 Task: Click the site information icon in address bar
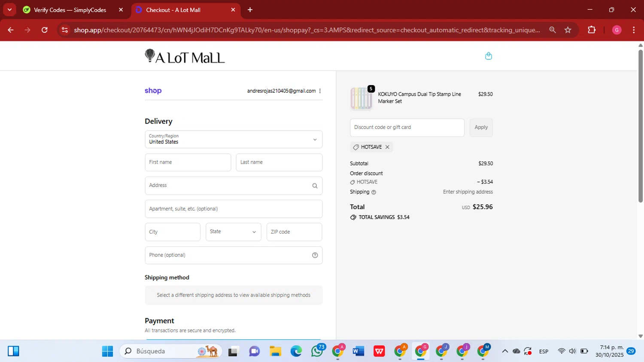click(x=65, y=30)
